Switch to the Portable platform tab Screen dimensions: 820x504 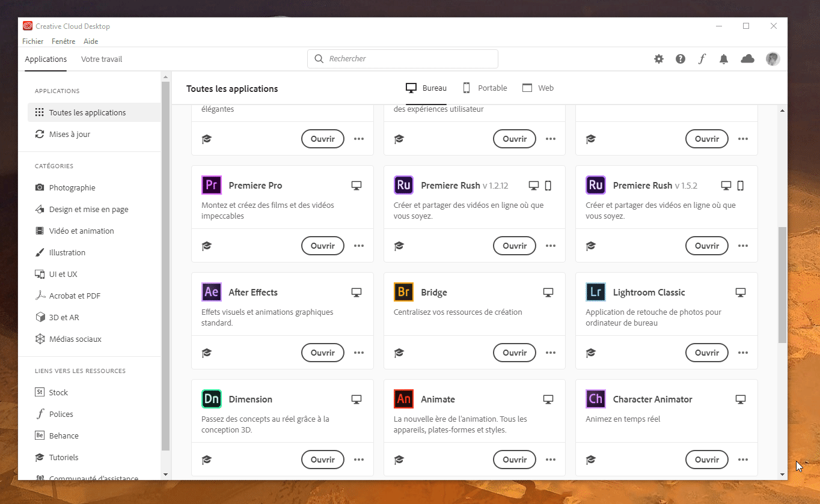(x=485, y=88)
